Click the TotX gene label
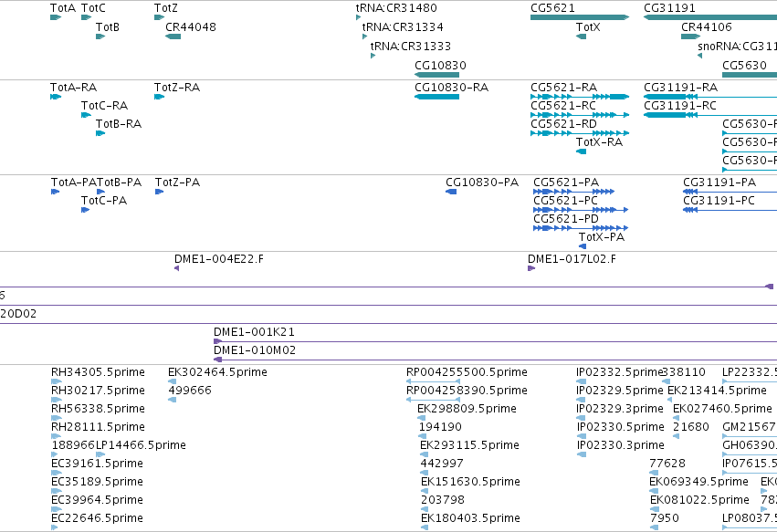777x532 pixels. coord(588,26)
